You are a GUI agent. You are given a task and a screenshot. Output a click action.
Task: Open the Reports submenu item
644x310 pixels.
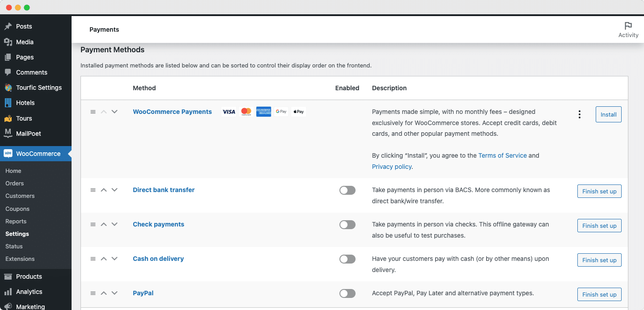[16, 222]
